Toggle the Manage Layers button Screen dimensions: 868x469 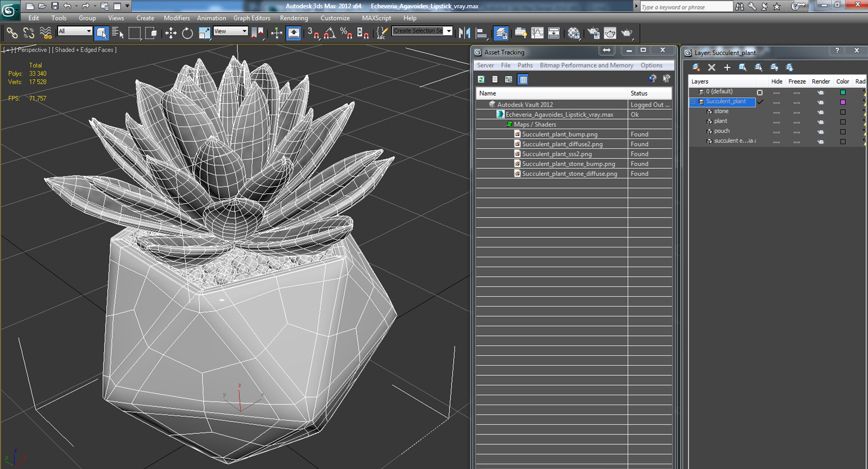point(501,33)
